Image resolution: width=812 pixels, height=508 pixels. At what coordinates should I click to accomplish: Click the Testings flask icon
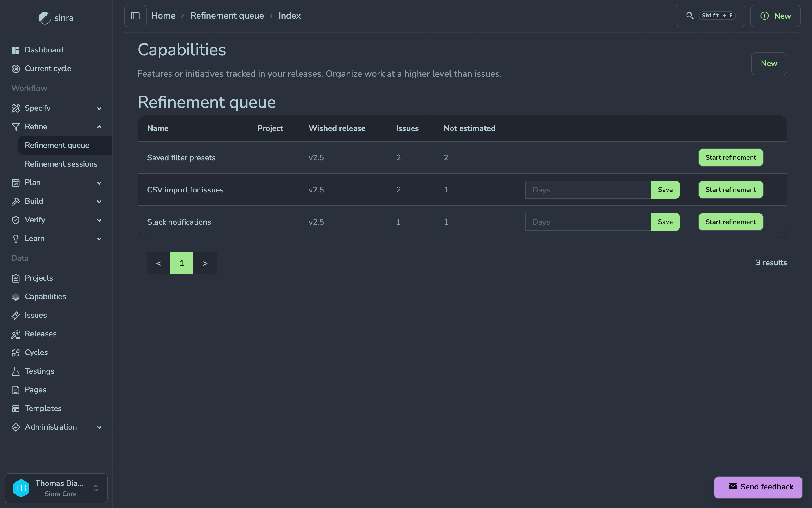16,371
